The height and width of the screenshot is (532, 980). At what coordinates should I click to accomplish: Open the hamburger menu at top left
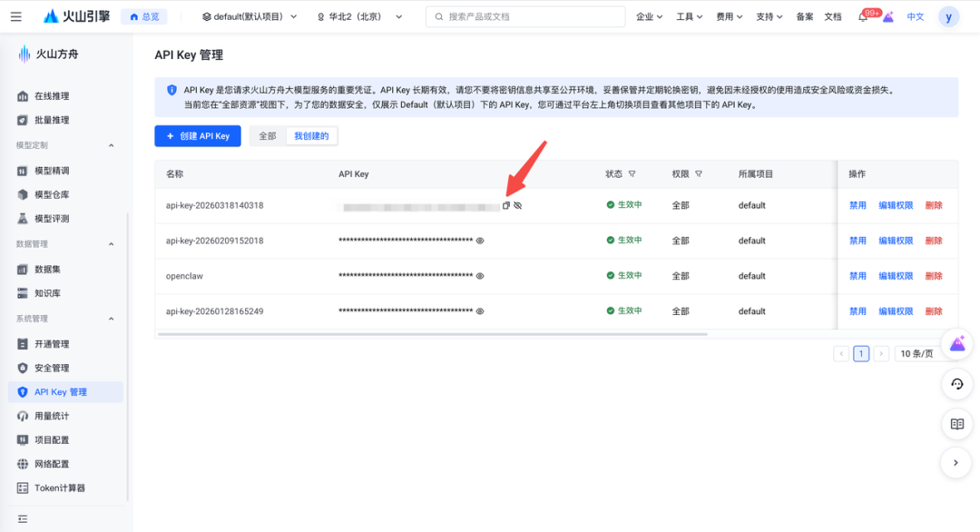pos(15,17)
